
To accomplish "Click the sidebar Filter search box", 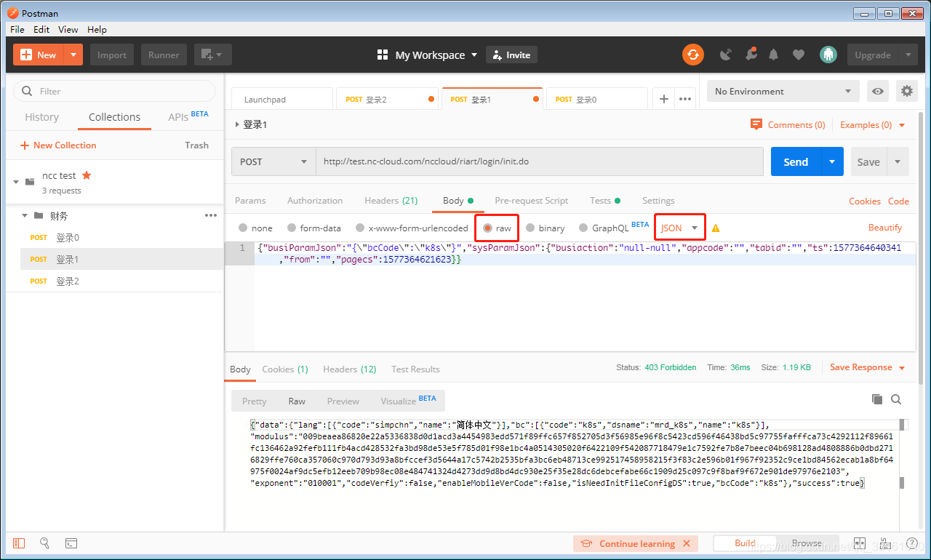I will click(115, 91).
